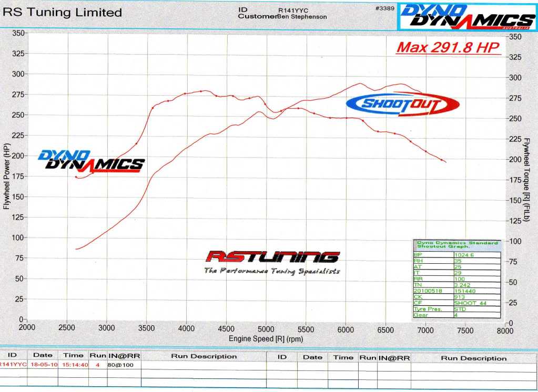The image size is (538, 392).
Task: Click the Dyno Dynamics logo on the chart's left side
Action: [x=91, y=160]
